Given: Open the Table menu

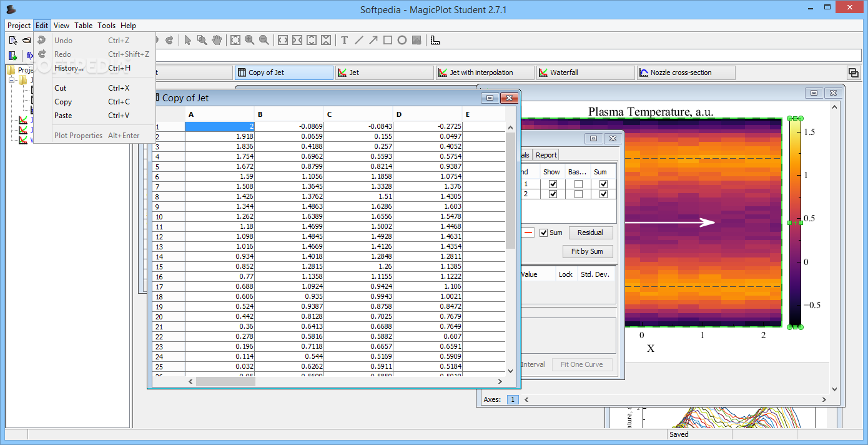Looking at the screenshot, I should tap(83, 26).
